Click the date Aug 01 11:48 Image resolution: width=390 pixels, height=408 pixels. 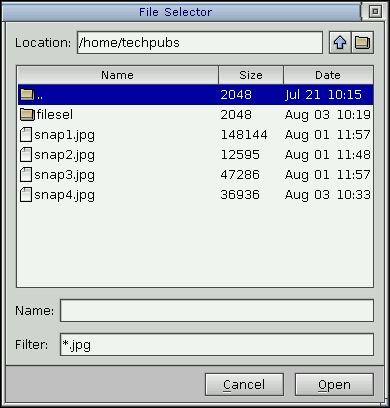pos(328,155)
